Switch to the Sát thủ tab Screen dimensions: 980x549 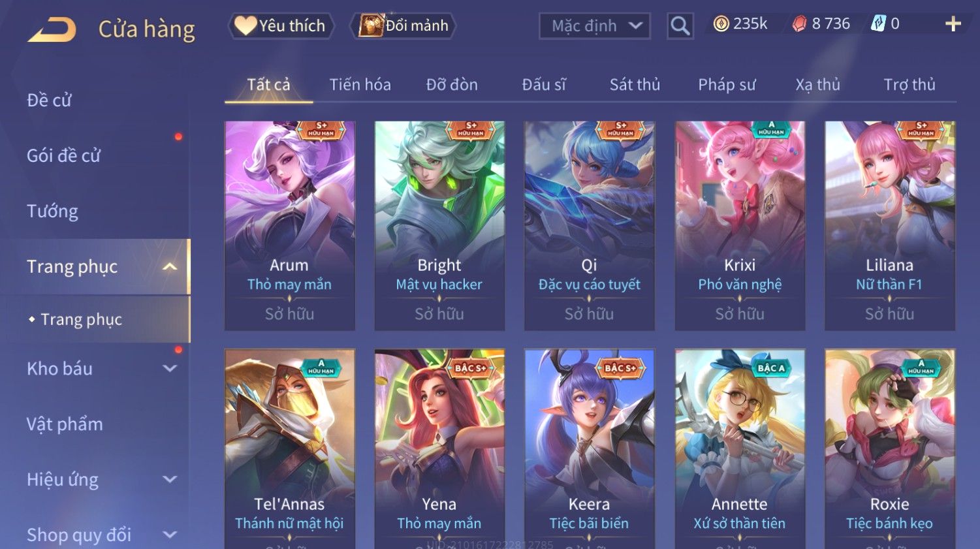635,85
